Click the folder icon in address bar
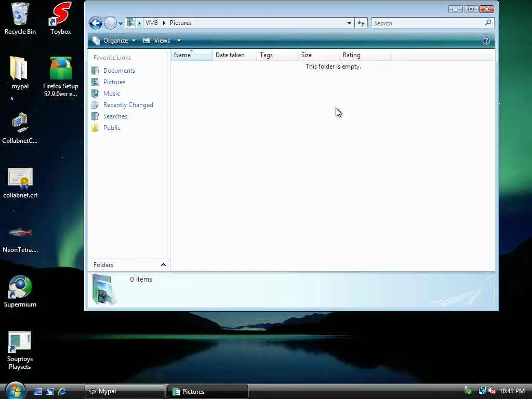The width and height of the screenshot is (532, 399). [x=130, y=23]
